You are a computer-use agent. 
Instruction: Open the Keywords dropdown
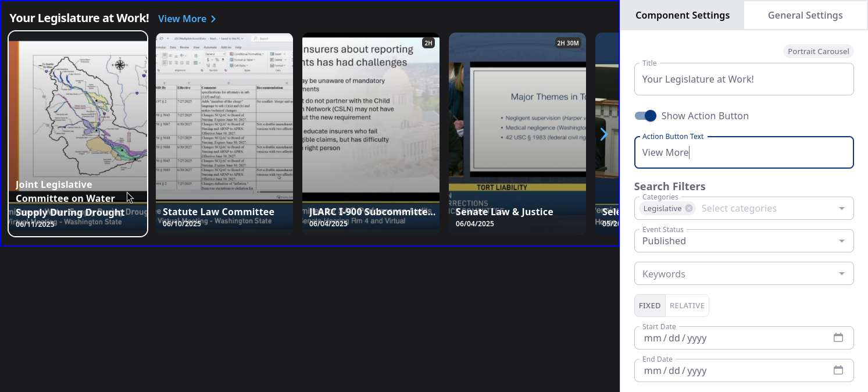coord(744,273)
